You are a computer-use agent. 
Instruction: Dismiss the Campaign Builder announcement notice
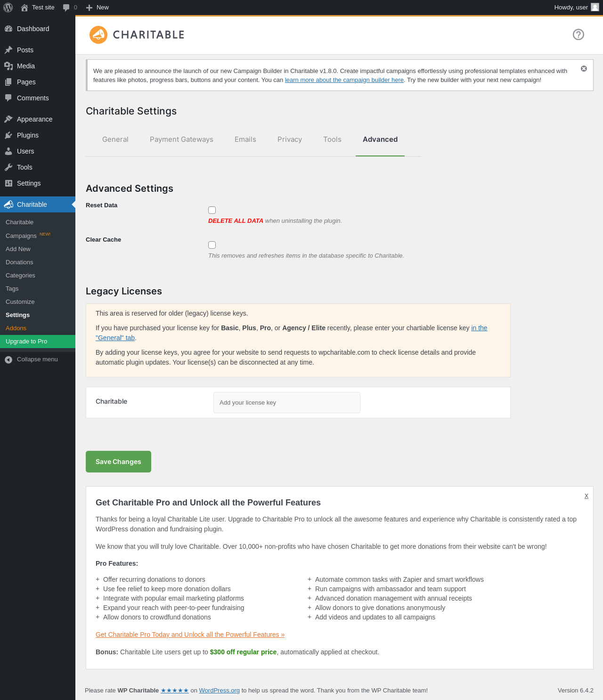point(584,69)
